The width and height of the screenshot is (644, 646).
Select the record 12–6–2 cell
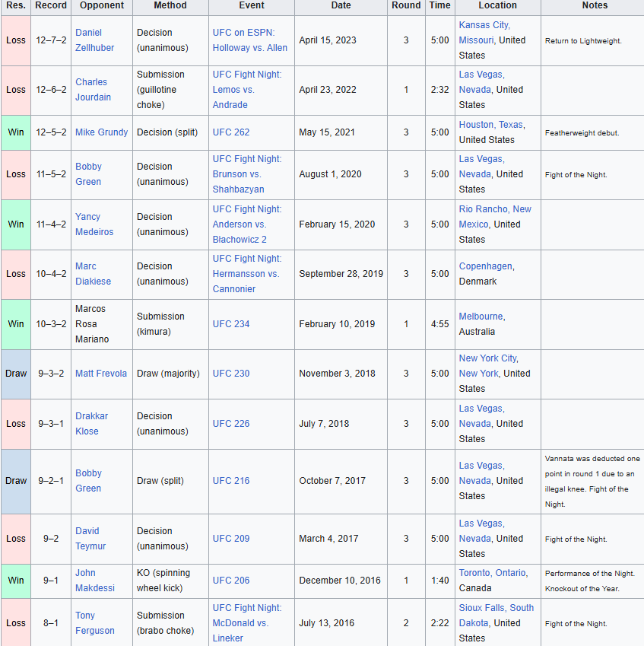[x=51, y=90]
